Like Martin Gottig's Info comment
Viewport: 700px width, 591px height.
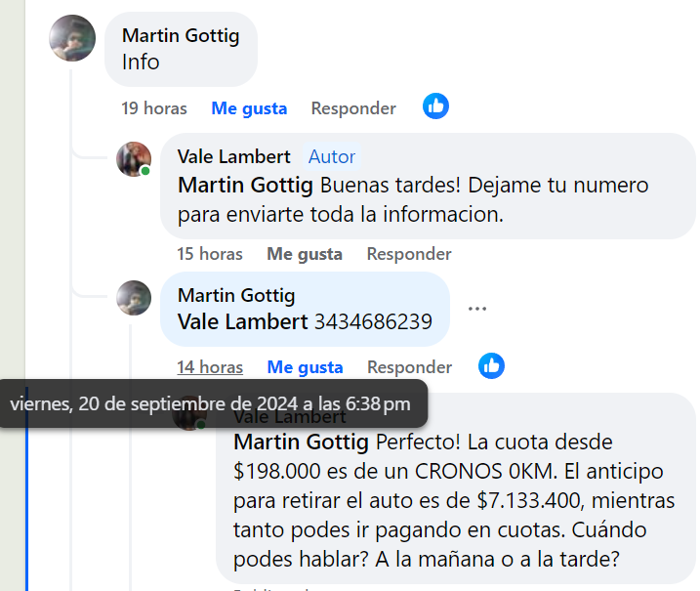pos(249,108)
